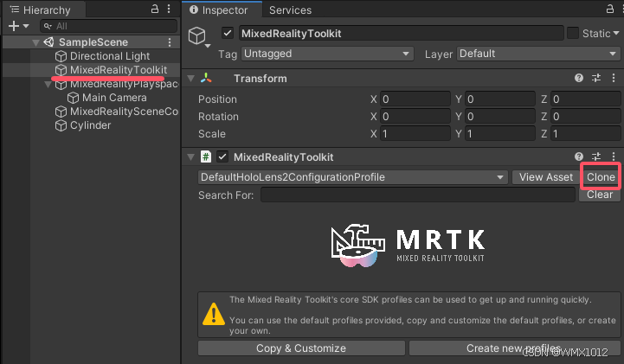
Task: Select MixedRealitySceneContent in hierarchy
Action: [124, 112]
